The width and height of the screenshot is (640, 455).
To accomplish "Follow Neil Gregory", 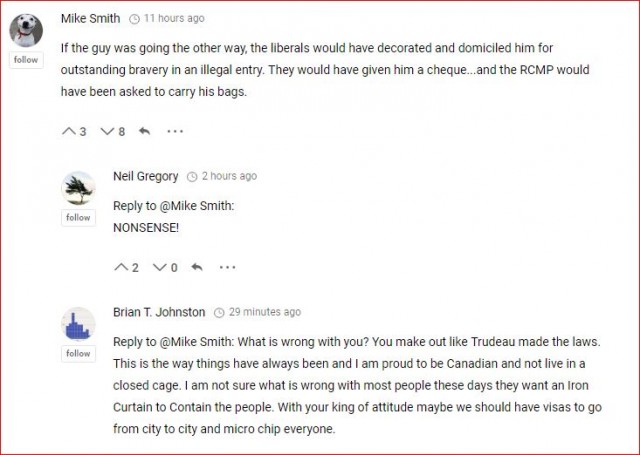I will pyautogui.click(x=78, y=218).
